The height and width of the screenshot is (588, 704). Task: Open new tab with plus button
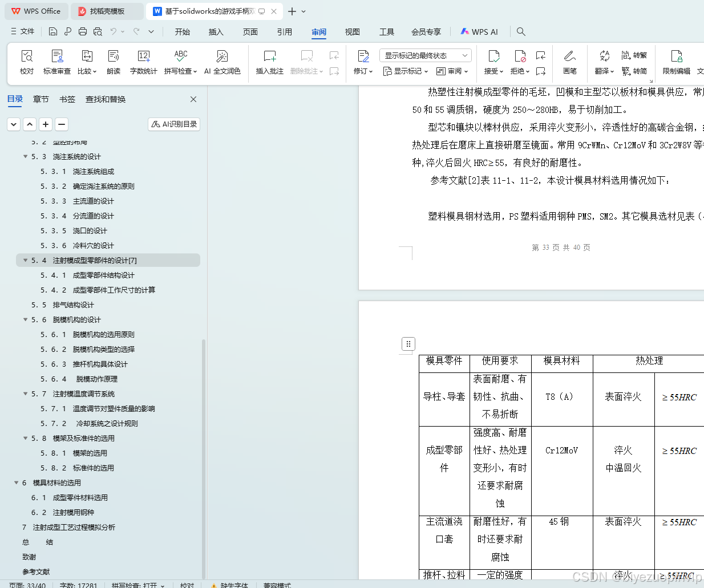pyautogui.click(x=292, y=11)
